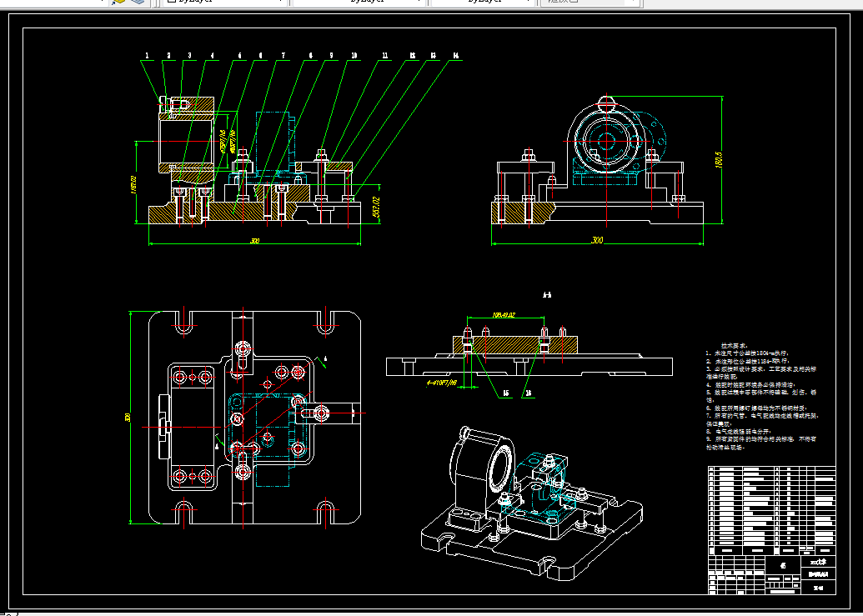Viewport: 863px width, 616px height.
Task: Select part balloon number 10 in front view
Action: coord(354,56)
